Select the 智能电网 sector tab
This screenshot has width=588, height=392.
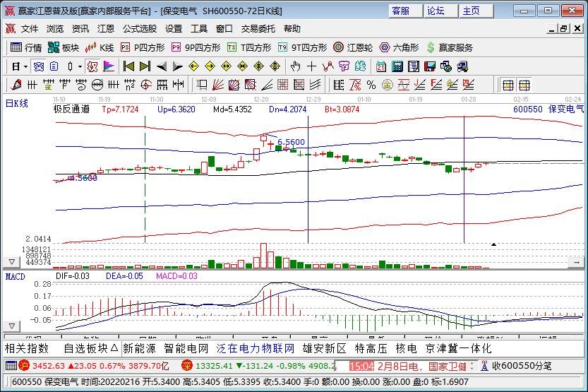(186, 348)
